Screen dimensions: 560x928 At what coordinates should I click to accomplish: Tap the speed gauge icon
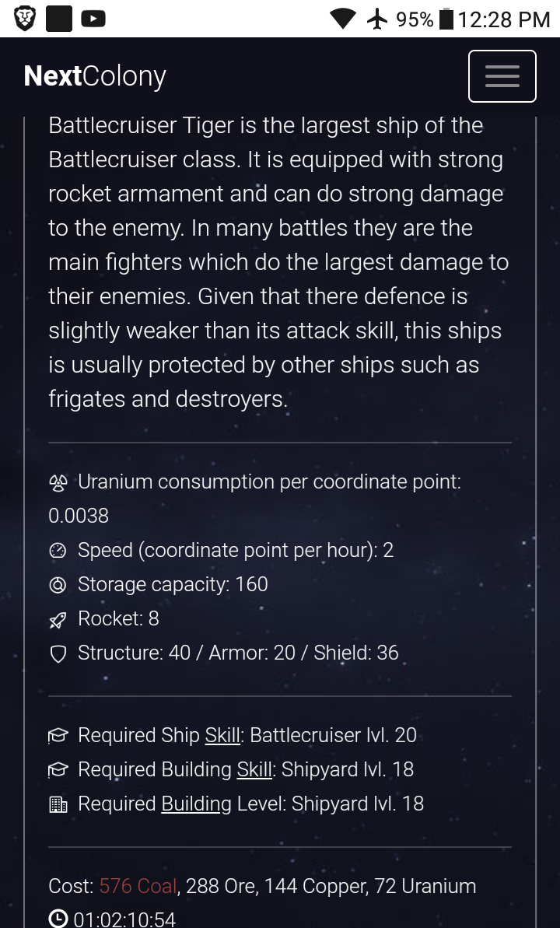[58, 551]
